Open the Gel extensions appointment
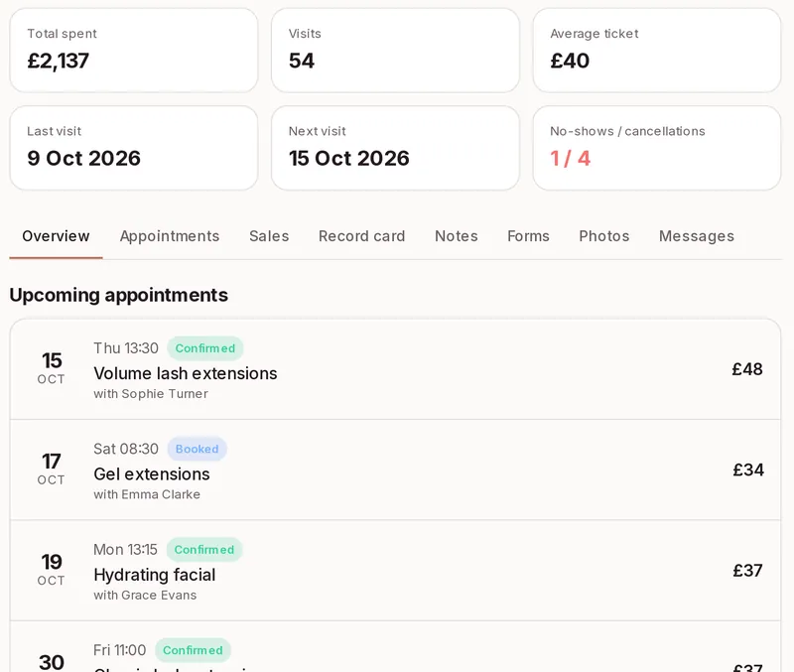The image size is (794, 672). coord(395,470)
